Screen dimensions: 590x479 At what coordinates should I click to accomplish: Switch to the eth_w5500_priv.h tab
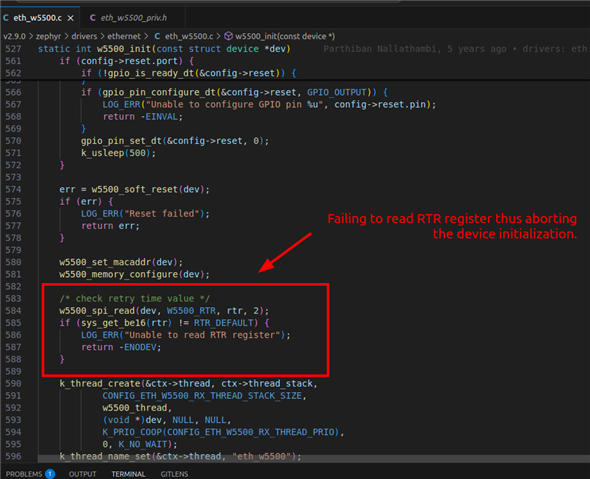click(x=132, y=18)
